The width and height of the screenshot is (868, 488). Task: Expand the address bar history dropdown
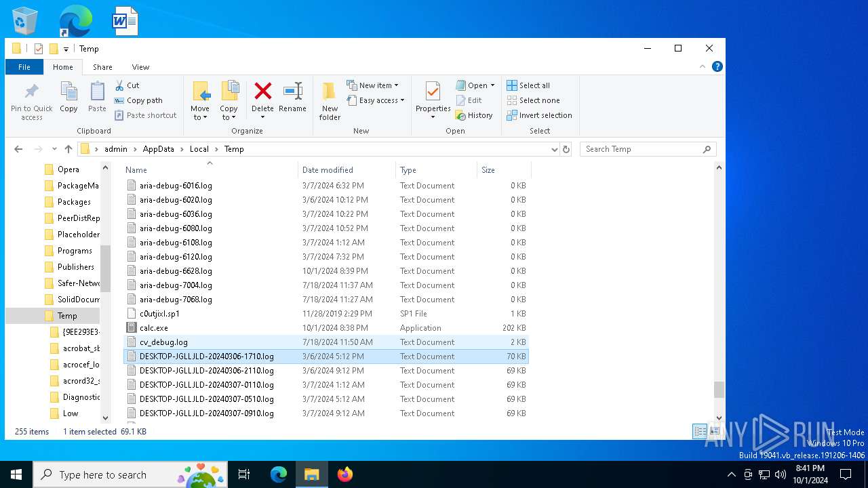point(555,149)
